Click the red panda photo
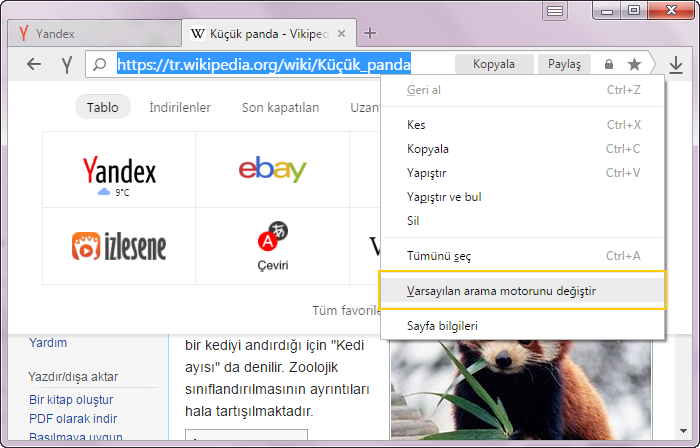Image resolution: width=700 pixels, height=448 pixels. click(x=521, y=389)
